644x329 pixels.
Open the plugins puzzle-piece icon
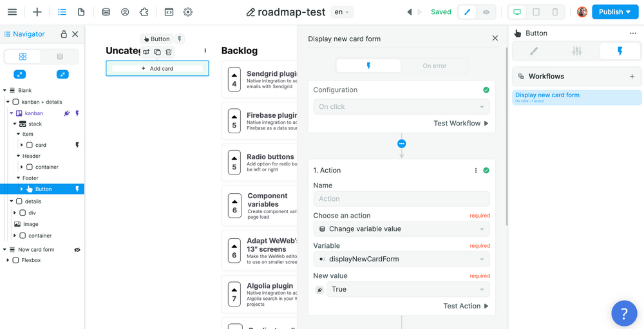(x=144, y=12)
